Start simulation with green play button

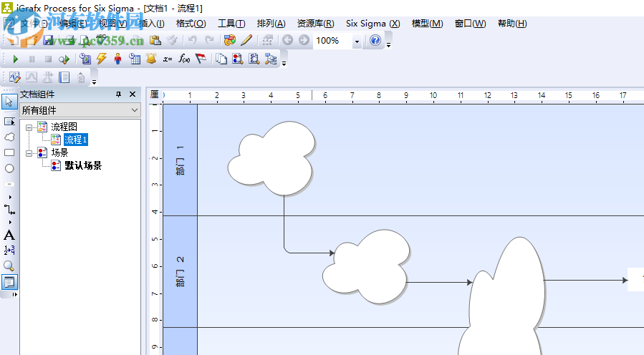pos(16,59)
